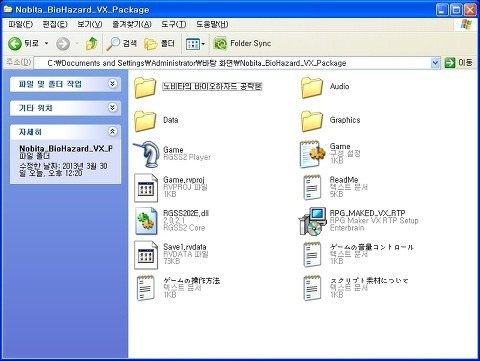This screenshot has width=480, height=361.
Task: Select スクリプト素材について text file
Action: [x=356, y=288]
